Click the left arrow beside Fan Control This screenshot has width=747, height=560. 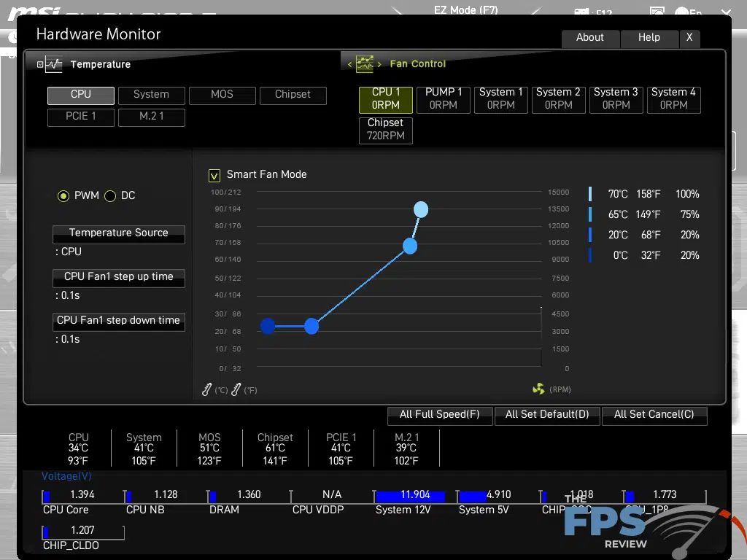(x=349, y=64)
